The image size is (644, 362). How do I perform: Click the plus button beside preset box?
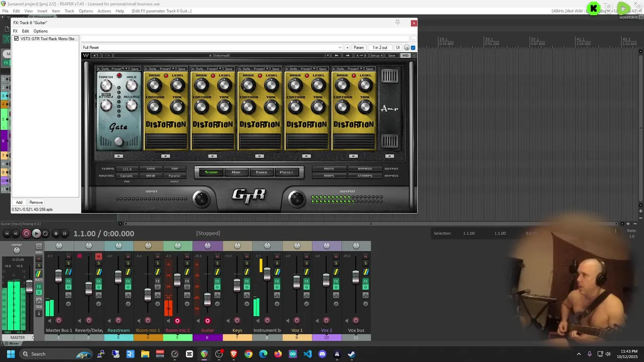347,48
